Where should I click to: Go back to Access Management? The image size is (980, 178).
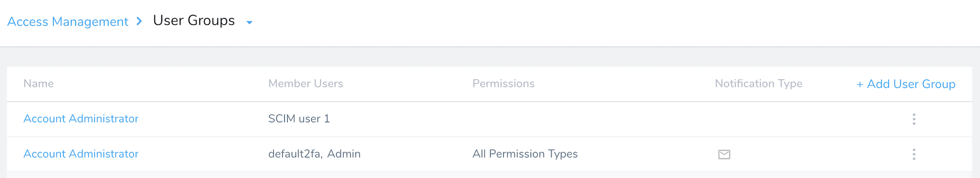tap(67, 22)
